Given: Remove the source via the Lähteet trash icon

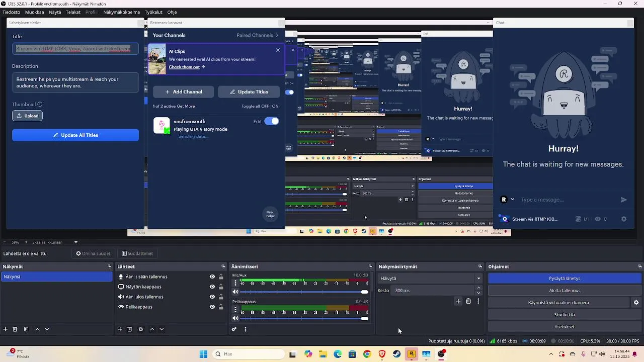Looking at the screenshot, I should pos(129,329).
